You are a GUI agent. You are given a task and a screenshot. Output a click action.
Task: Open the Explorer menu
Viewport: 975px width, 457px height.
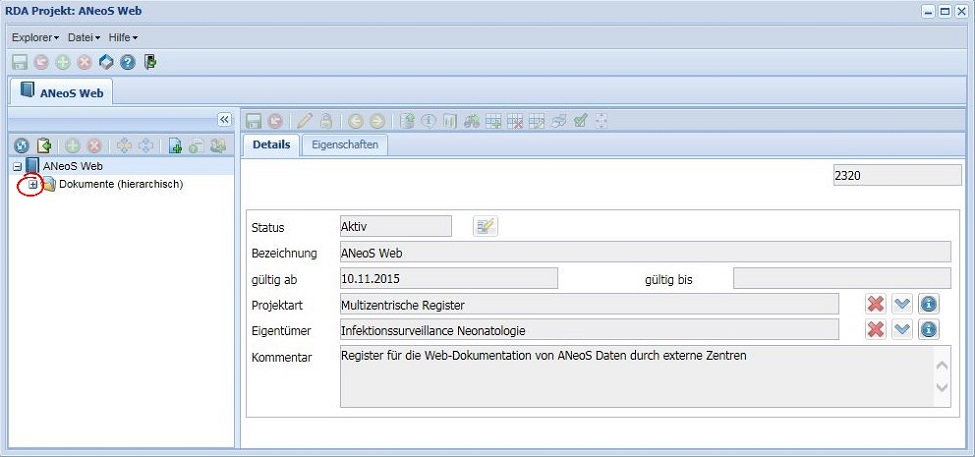[x=35, y=37]
